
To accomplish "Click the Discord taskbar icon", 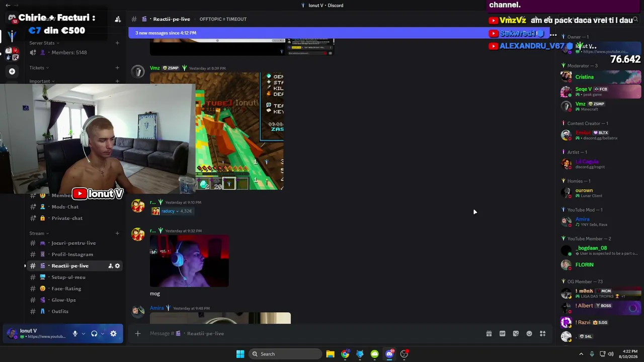I will [x=389, y=354].
